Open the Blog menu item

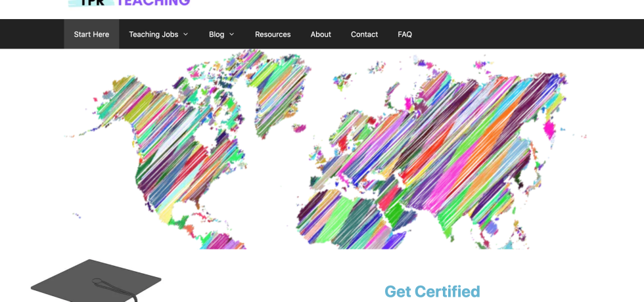(x=216, y=34)
